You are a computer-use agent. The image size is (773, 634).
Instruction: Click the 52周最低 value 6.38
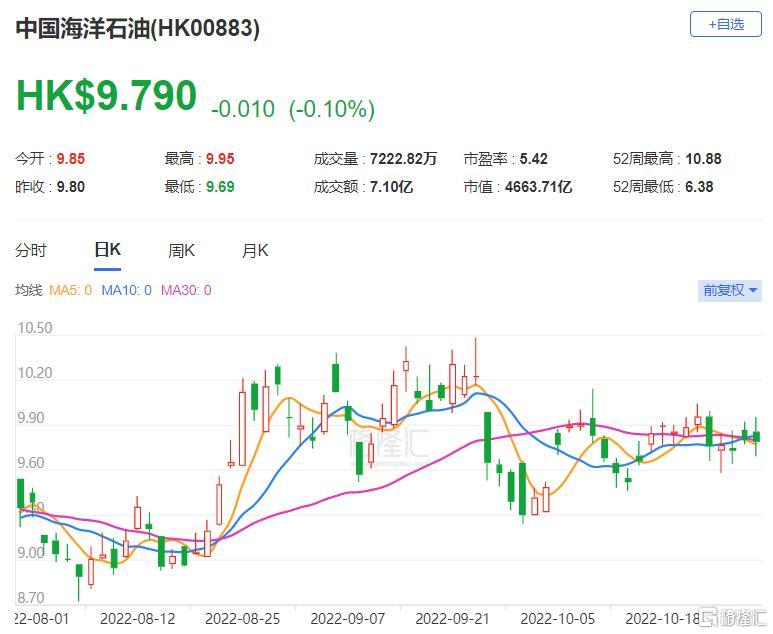point(699,187)
